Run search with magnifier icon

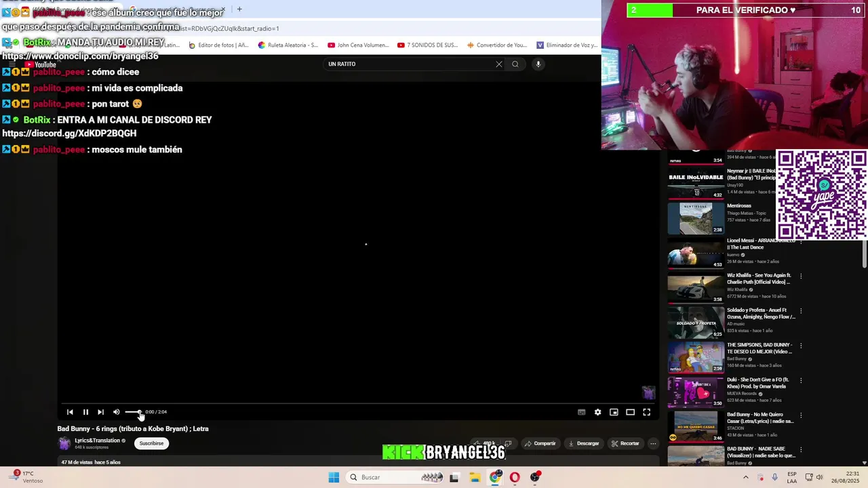(515, 64)
